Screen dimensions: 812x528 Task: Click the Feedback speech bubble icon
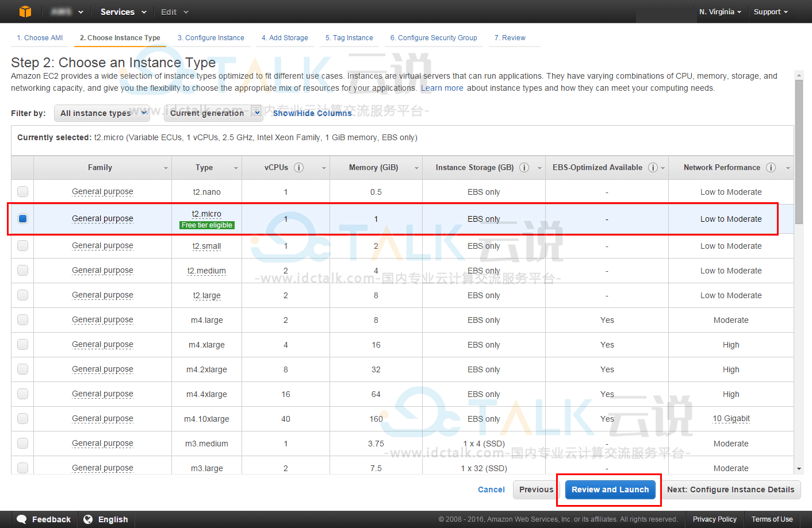tap(22, 519)
